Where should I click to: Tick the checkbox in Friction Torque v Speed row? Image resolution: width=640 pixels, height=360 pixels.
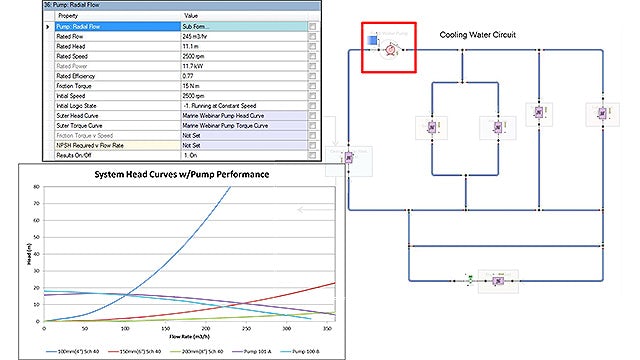point(312,135)
